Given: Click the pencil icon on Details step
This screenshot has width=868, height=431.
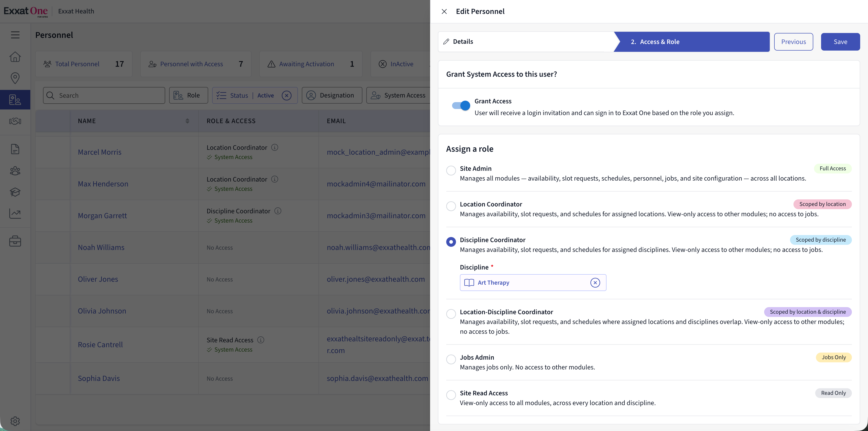Looking at the screenshot, I should (446, 42).
